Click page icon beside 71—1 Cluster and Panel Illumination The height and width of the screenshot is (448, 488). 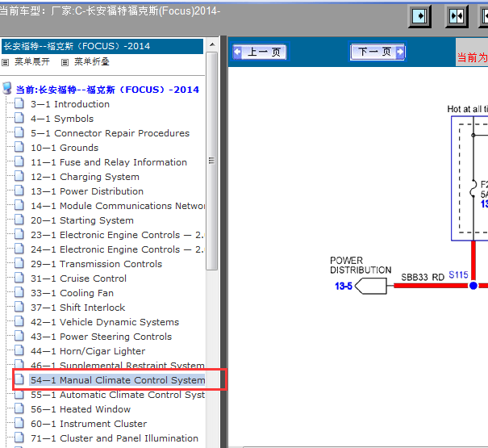[x=19, y=438]
